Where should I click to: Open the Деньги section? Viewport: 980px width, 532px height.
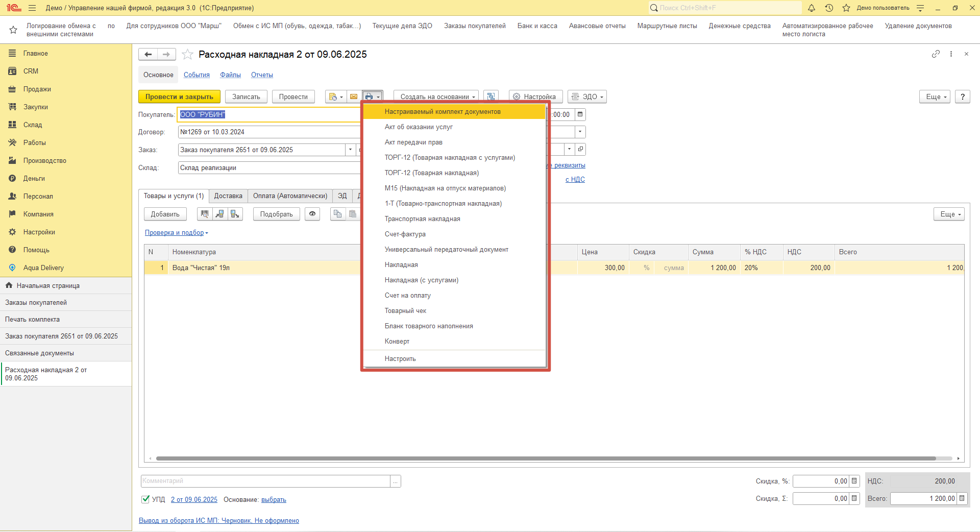point(34,178)
